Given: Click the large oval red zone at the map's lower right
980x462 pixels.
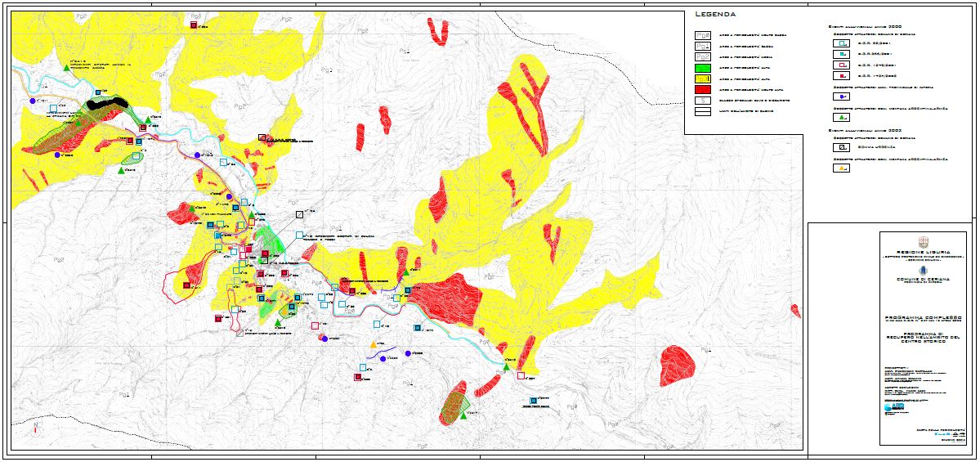Looking at the screenshot, I should (x=677, y=365).
